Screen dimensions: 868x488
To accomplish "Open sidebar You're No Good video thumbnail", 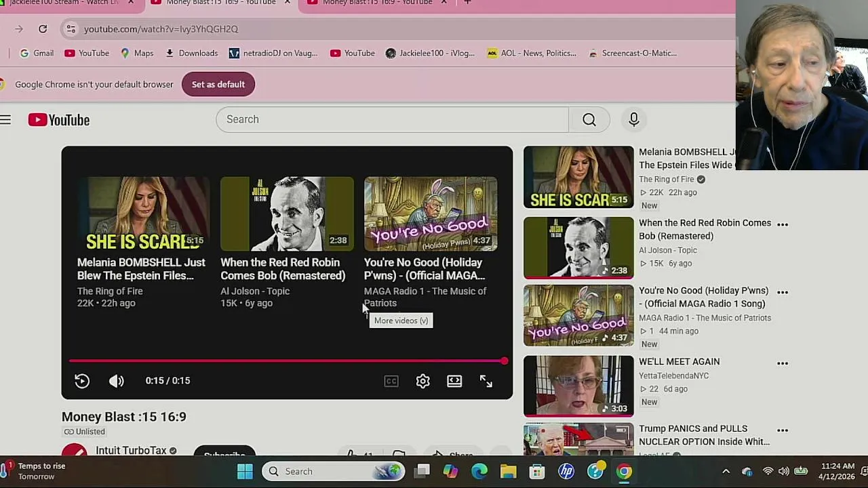I will pyautogui.click(x=578, y=315).
